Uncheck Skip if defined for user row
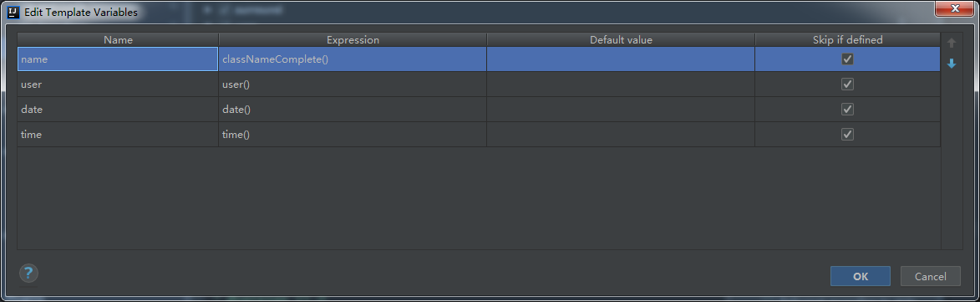The image size is (980, 302). click(847, 84)
